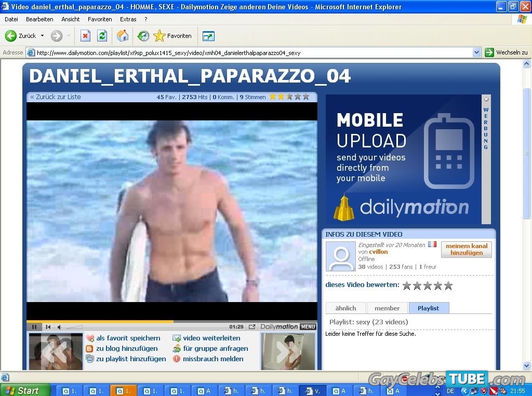Click the fullscreen toolbar icon

(208, 36)
